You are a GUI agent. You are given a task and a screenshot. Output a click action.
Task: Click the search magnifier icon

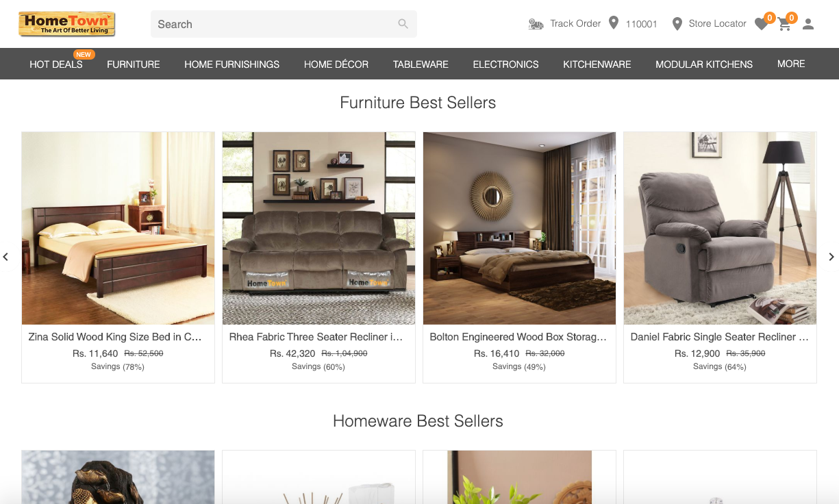pos(403,24)
